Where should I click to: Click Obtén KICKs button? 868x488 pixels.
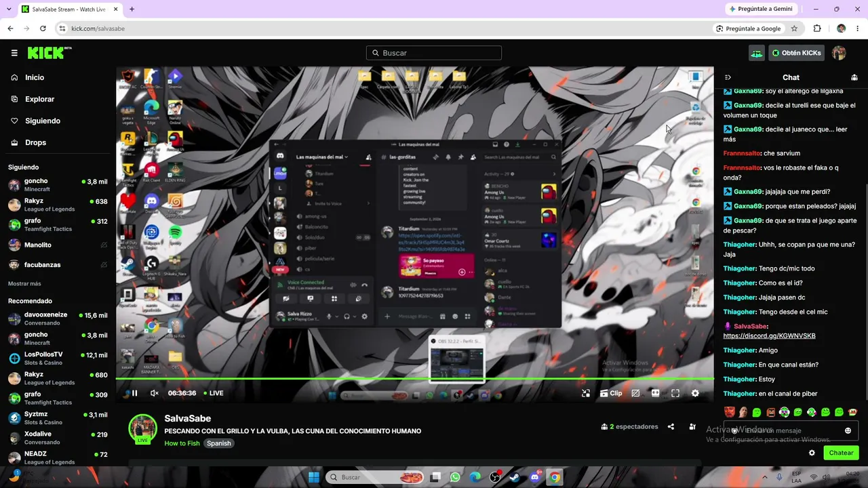796,53
